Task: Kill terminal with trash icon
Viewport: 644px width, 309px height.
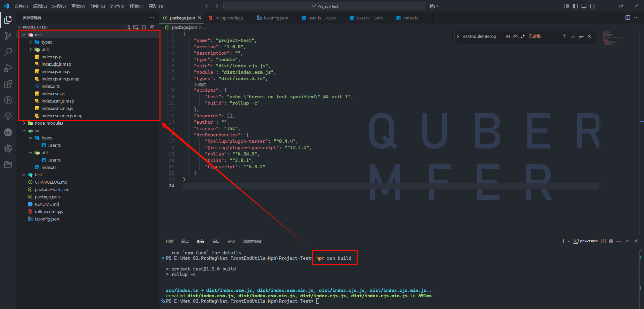Action: (x=611, y=241)
